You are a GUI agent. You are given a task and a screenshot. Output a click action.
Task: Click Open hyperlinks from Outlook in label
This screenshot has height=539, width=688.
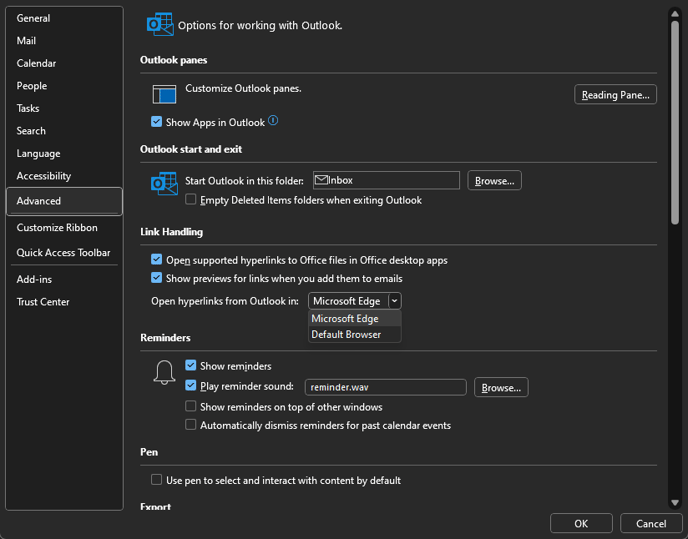[225, 301]
